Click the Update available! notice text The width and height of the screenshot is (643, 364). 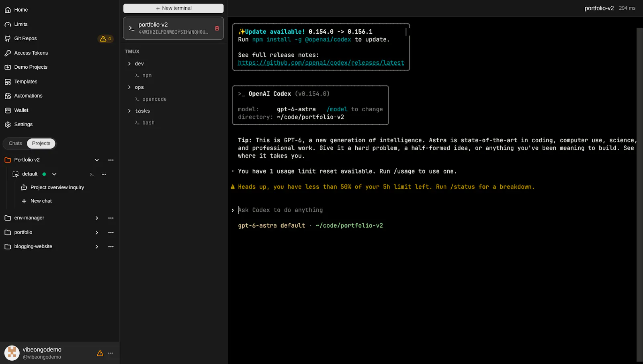pos(275,32)
